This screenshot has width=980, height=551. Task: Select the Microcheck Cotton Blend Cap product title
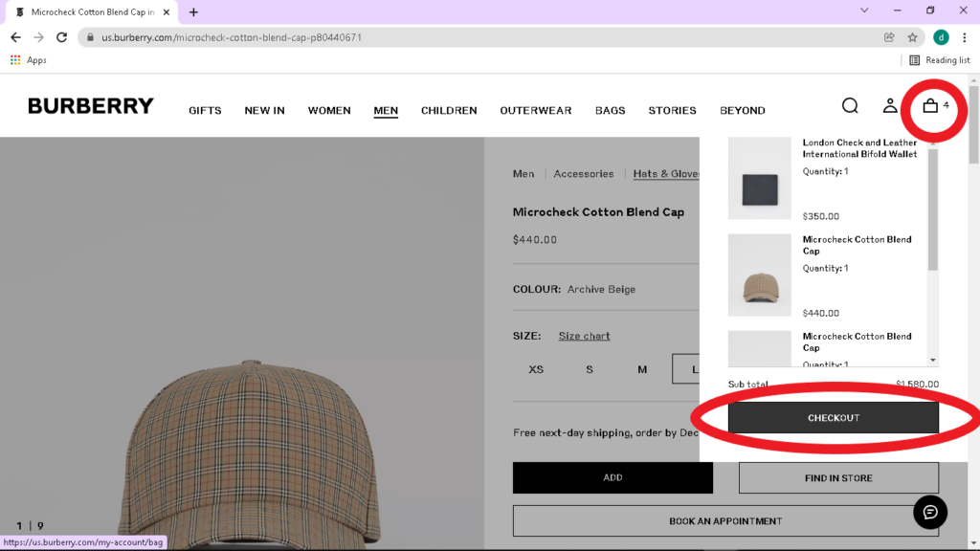tap(598, 212)
